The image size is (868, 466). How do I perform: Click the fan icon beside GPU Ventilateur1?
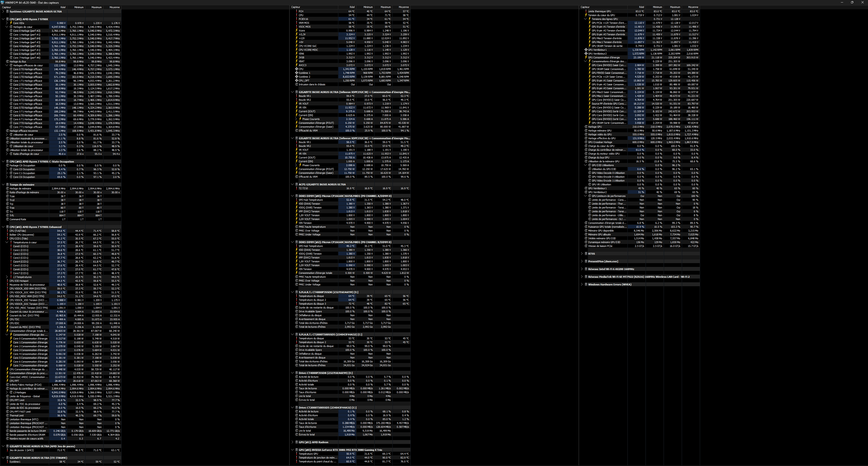[x=586, y=50]
